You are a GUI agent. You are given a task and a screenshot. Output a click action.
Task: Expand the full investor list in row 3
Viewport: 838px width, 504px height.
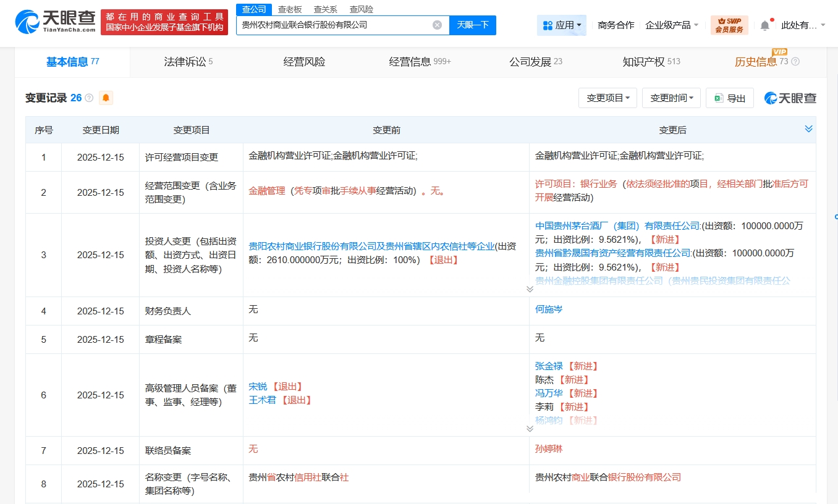tap(530, 289)
